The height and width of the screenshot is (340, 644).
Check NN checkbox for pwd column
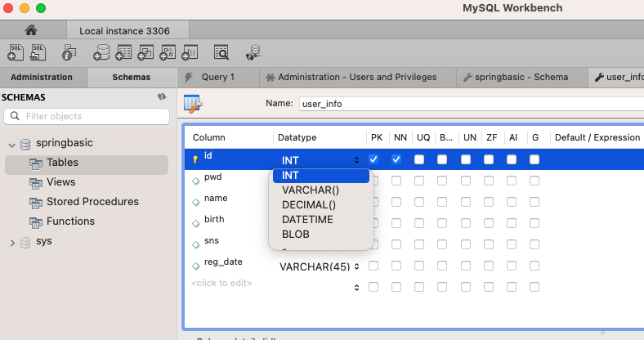[396, 181]
